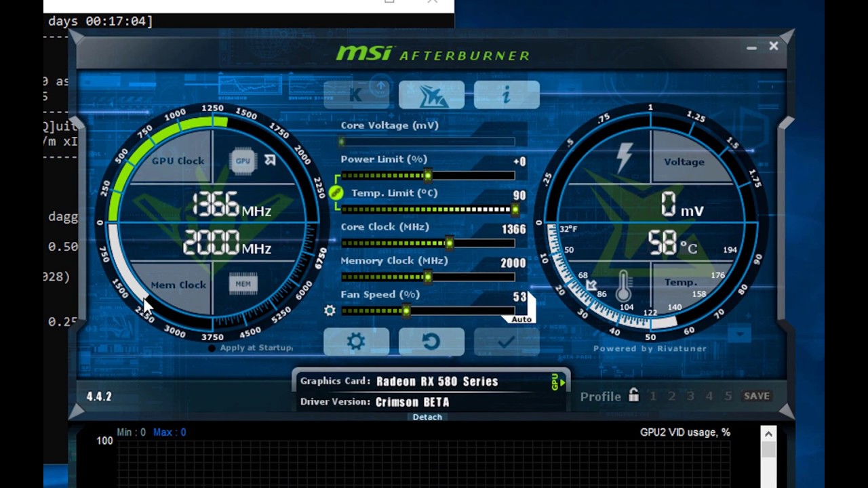868x488 pixels.
Task: Click the Graphics Card name Radeon RX 580 Series
Action: pos(437,382)
